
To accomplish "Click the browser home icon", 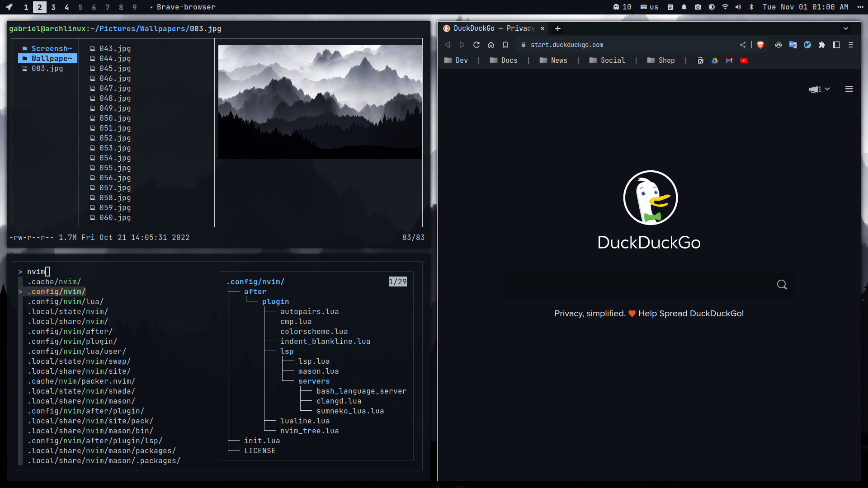I will pyautogui.click(x=491, y=45).
